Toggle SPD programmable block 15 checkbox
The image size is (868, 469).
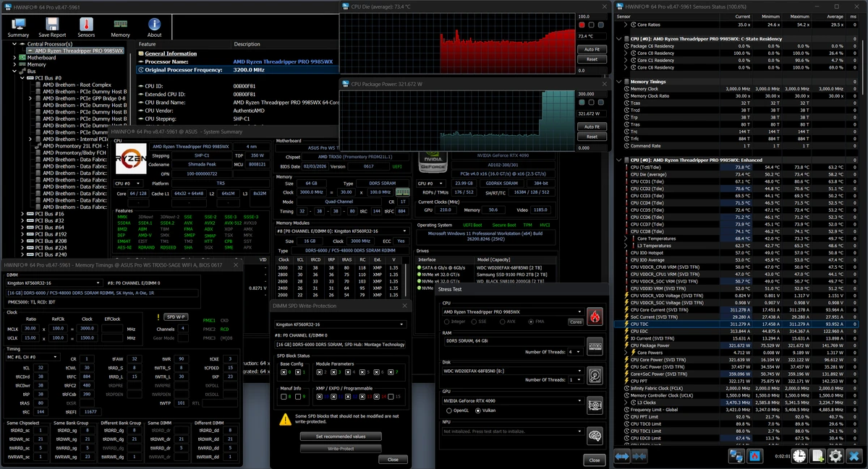[391, 397]
